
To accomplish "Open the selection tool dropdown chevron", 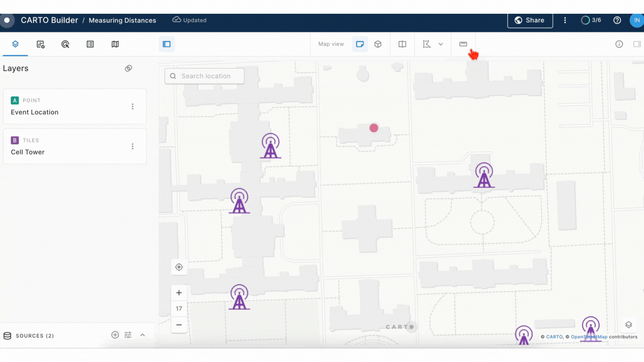I will (x=441, y=44).
